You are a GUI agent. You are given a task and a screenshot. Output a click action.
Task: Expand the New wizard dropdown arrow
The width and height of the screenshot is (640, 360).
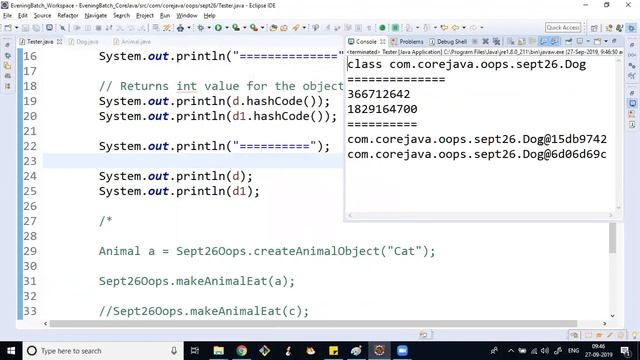pyautogui.click(x=16, y=27)
